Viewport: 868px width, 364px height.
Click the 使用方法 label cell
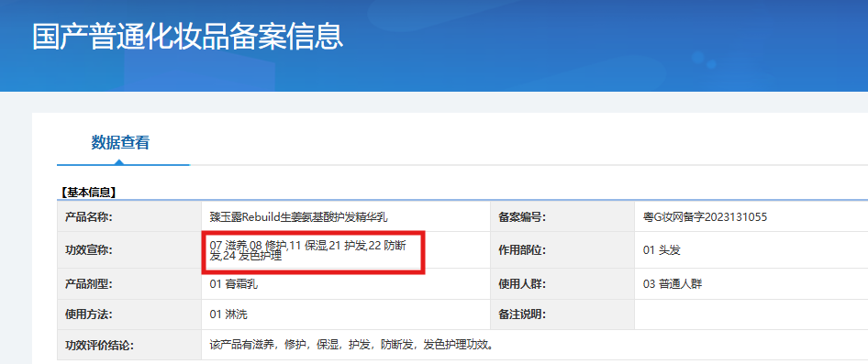click(x=130, y=314)
